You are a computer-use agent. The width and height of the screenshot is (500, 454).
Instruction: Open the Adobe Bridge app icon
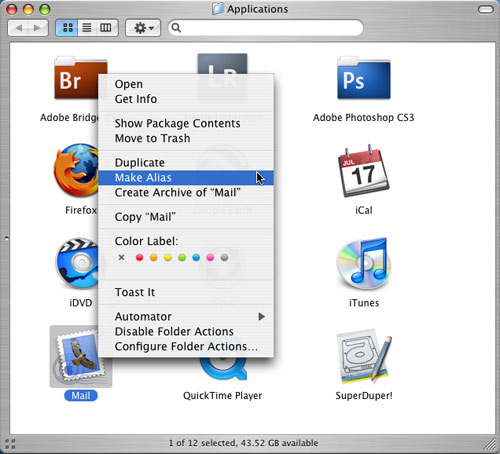click(77, 78)
